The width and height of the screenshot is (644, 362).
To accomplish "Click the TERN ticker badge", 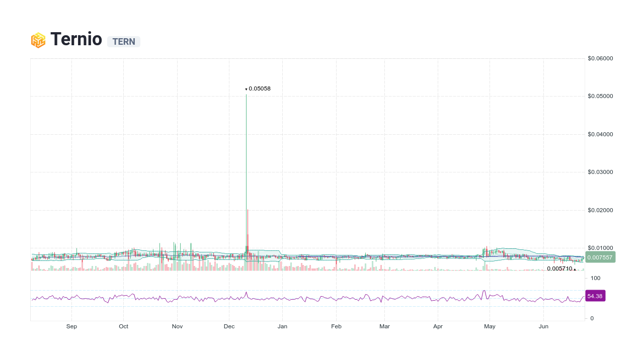I will 124,42.
